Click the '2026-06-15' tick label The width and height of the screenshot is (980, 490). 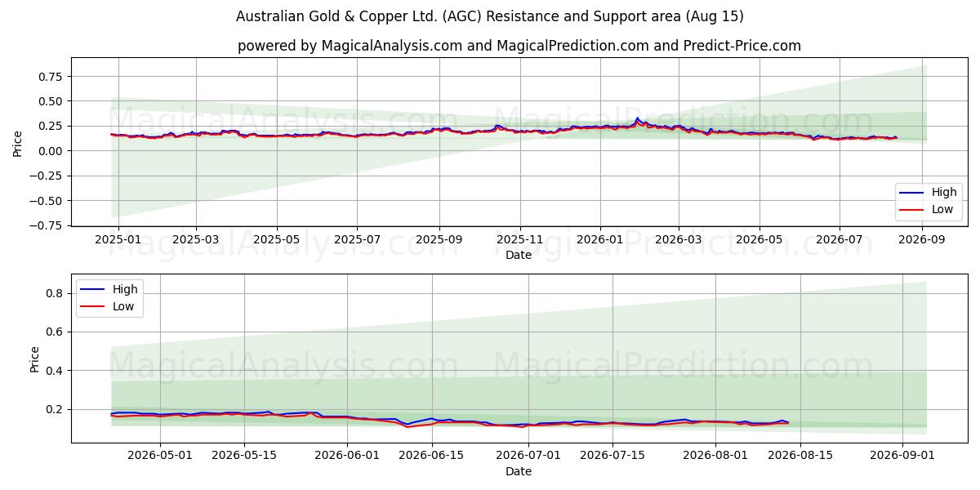432,456
